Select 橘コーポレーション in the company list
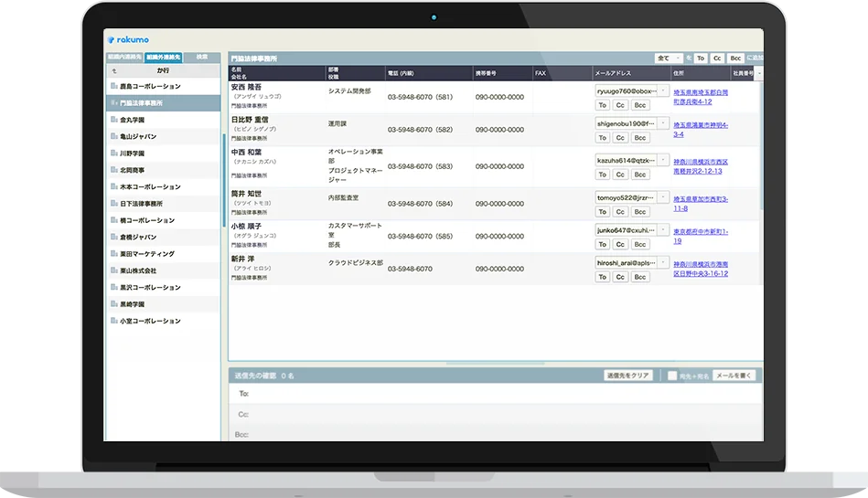The height and width of the screenshot is (498, 868). [164, 220]
